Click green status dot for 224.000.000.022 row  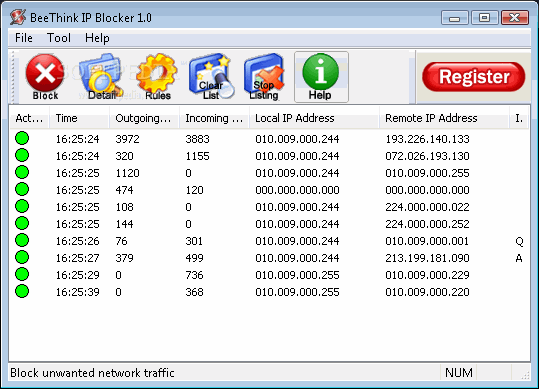pyautogui.click(x=22, y=206)
